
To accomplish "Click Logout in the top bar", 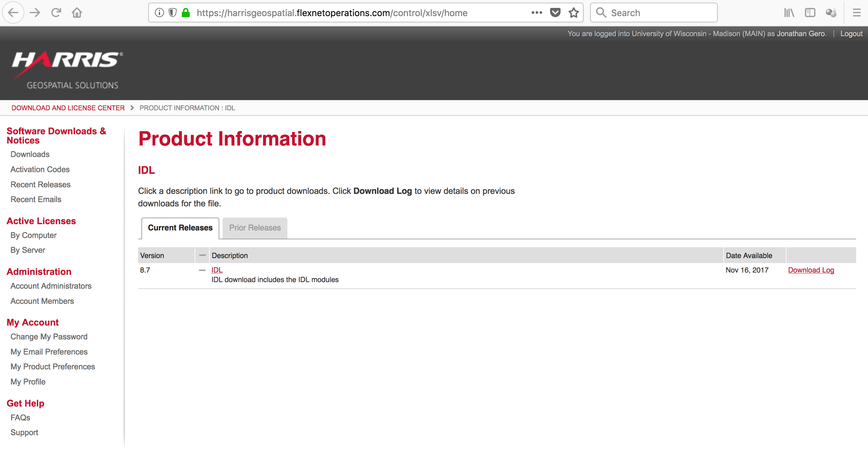I will (x=851, y=34).
